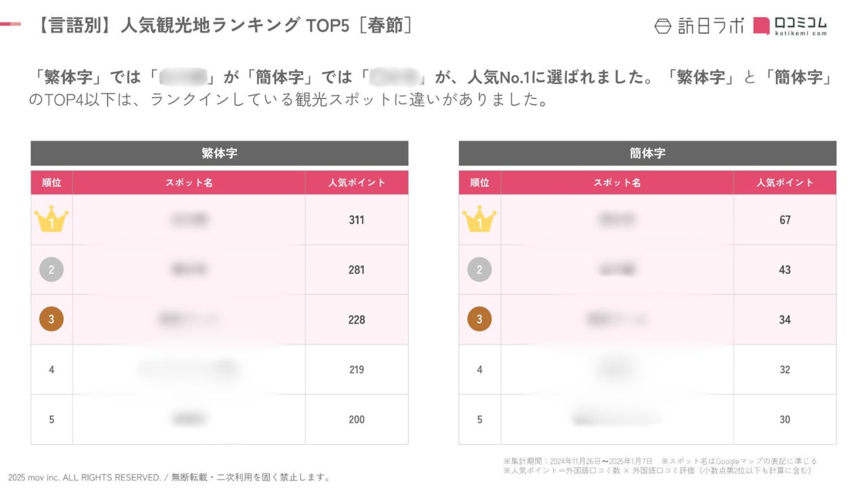The height and width of the screenshot is (488, 868).
Task: Click the 67 popularity point value
Action: pyautogui.click(x=785, y=220)
